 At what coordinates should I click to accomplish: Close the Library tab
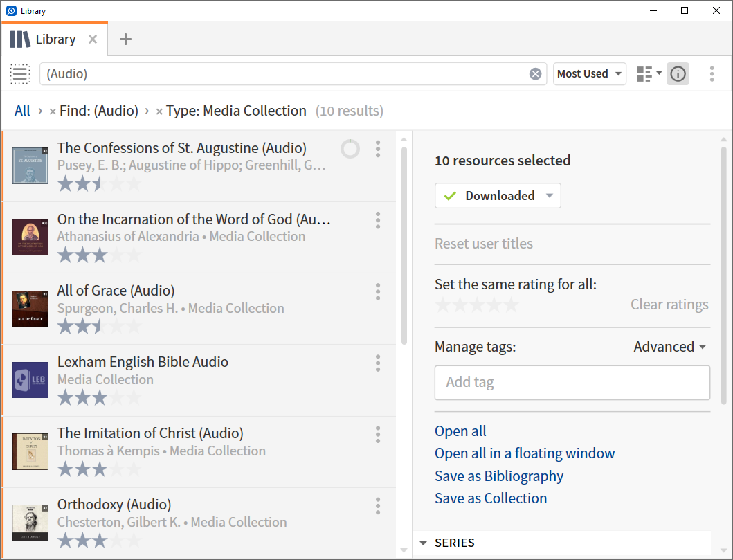(x=93, y=39)
